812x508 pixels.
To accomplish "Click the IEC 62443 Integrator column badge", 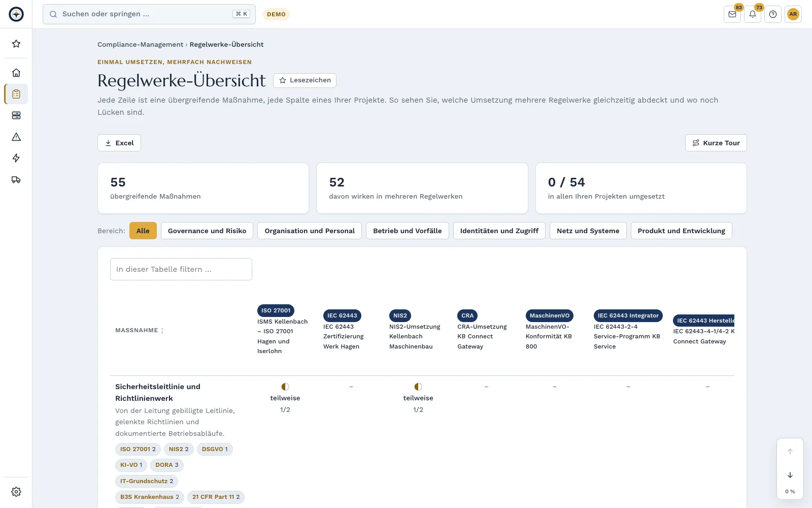I will (x=628, y=315).
